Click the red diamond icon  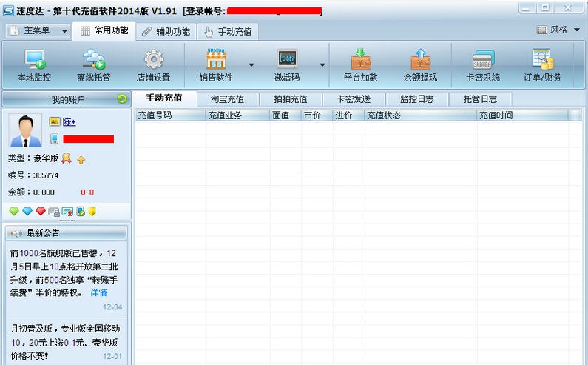coord(41,212)
